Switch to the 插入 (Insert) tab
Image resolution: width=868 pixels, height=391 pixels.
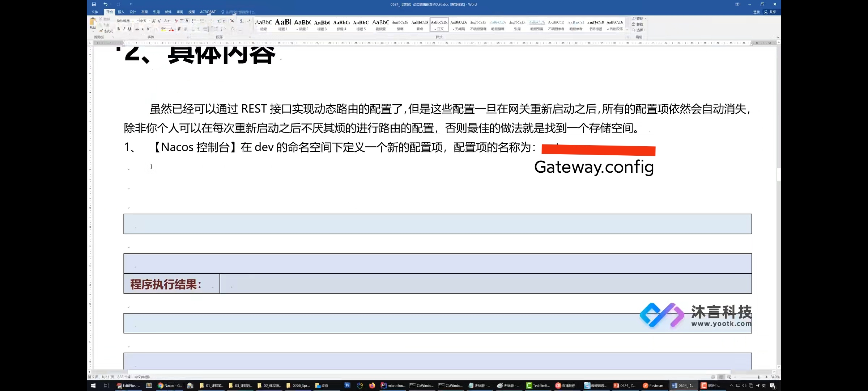click(x=121, y=12)
